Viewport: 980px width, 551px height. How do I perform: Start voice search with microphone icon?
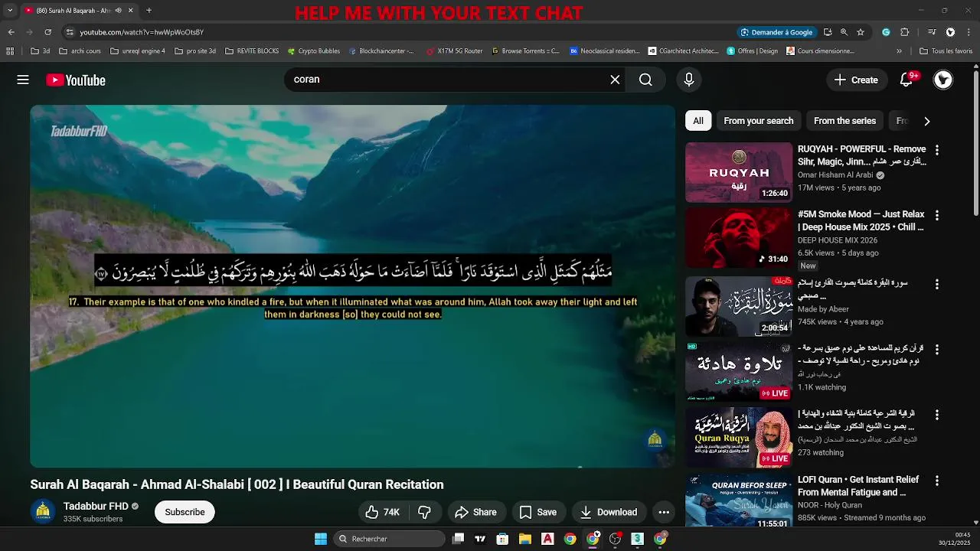click(689, 80)
